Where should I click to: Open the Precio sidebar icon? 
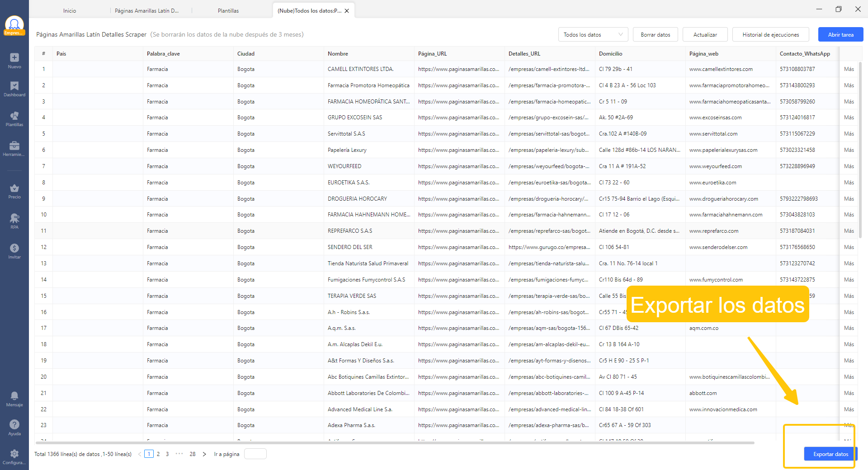pyautogui.click(x=14, y=190)
